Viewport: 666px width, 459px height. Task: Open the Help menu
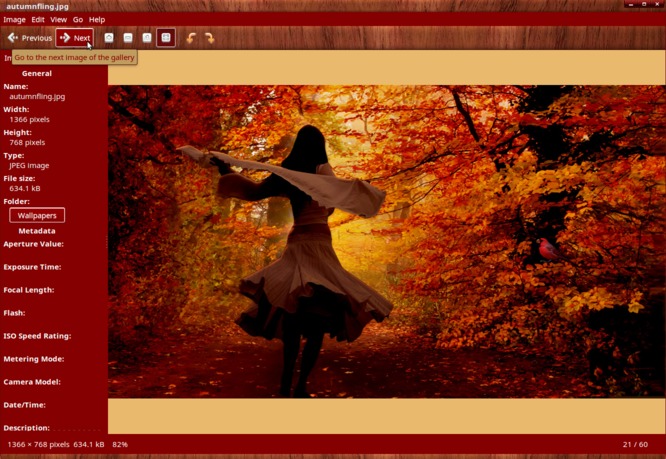[97, 20]
